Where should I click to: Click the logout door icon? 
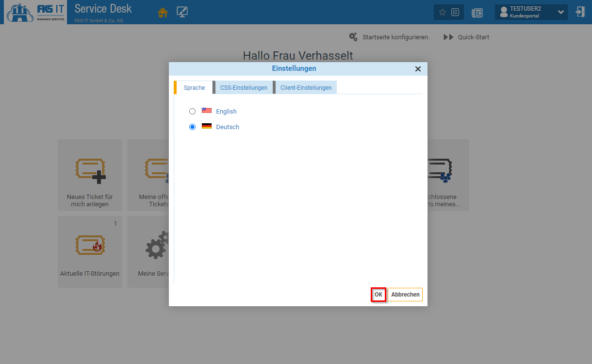click(580, 12)
